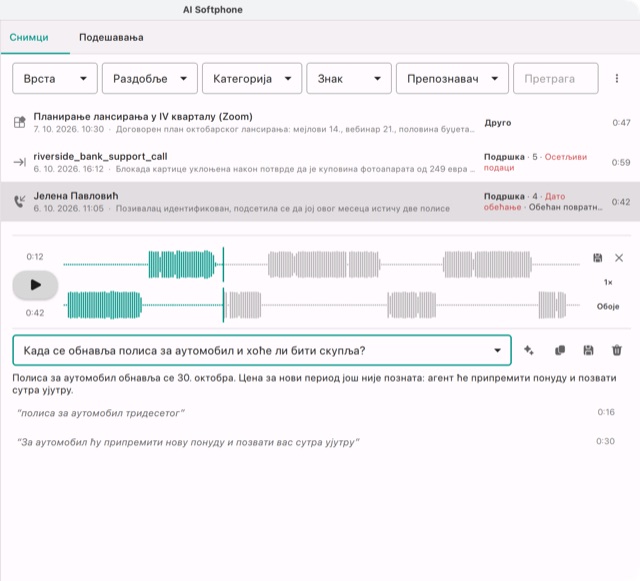Image resolution: width=640 pixels, height=581 pixels.
Task: Click the meeting icon of the Zoom recording
Action: 20,122
